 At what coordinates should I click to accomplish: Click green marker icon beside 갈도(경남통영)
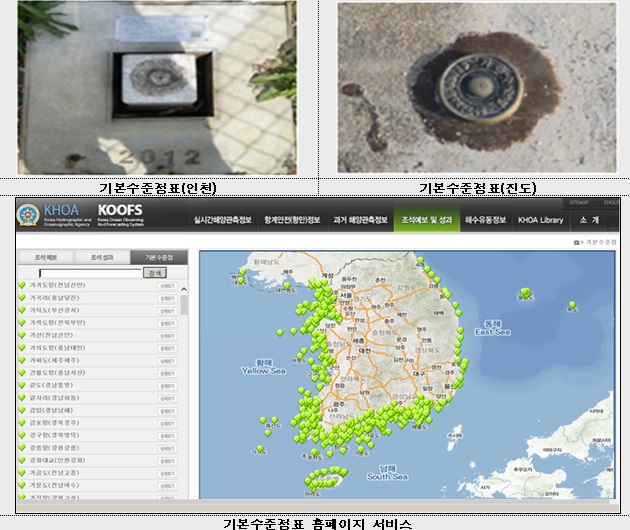coord(22,385)
